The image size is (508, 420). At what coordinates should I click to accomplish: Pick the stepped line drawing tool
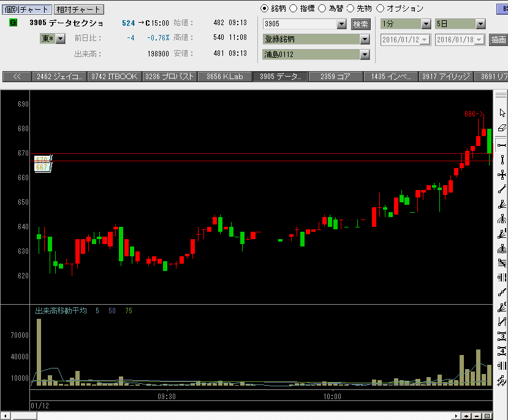[502, 292]
